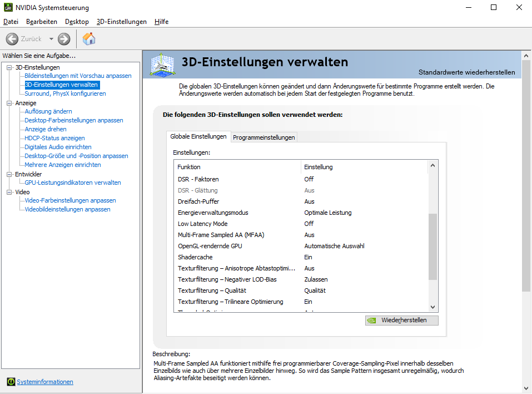
Task: Click Standardwerte wiederherstellen link
Action: point(466,72)
